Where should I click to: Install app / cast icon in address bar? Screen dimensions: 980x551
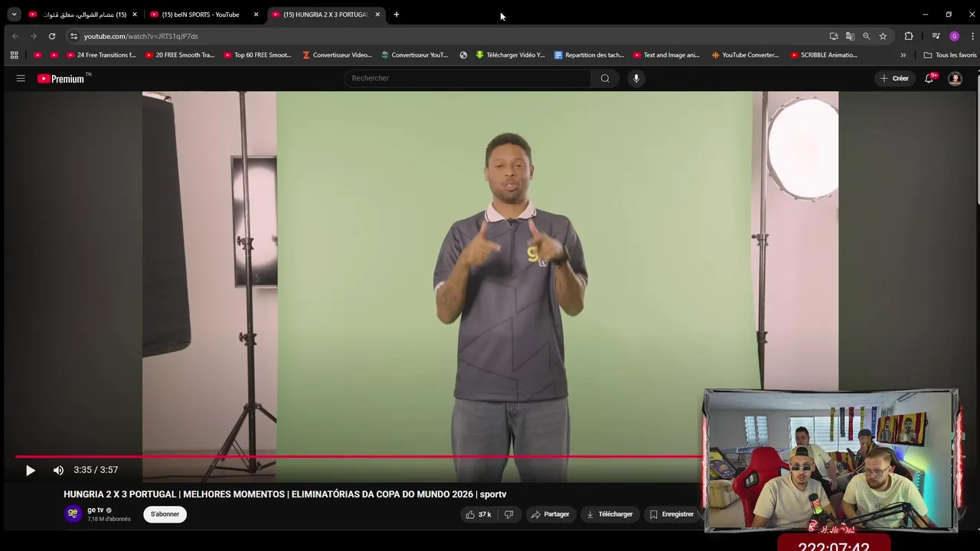pos(834,36)
